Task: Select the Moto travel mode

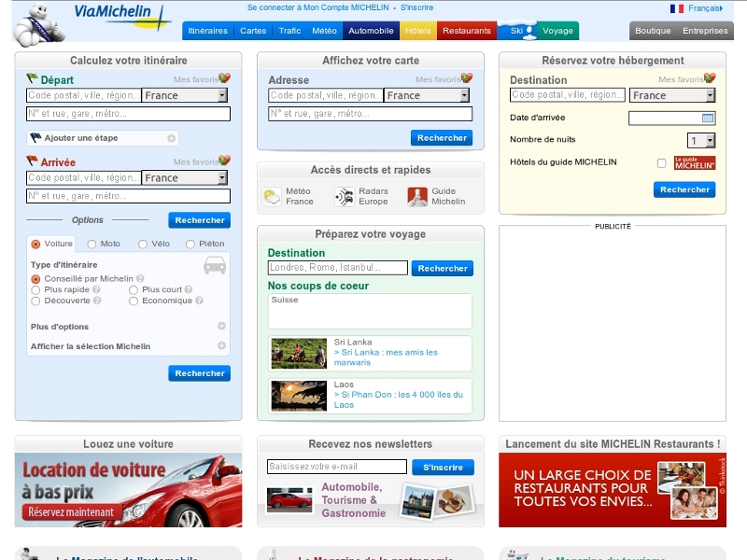Action: click(92, 245)
